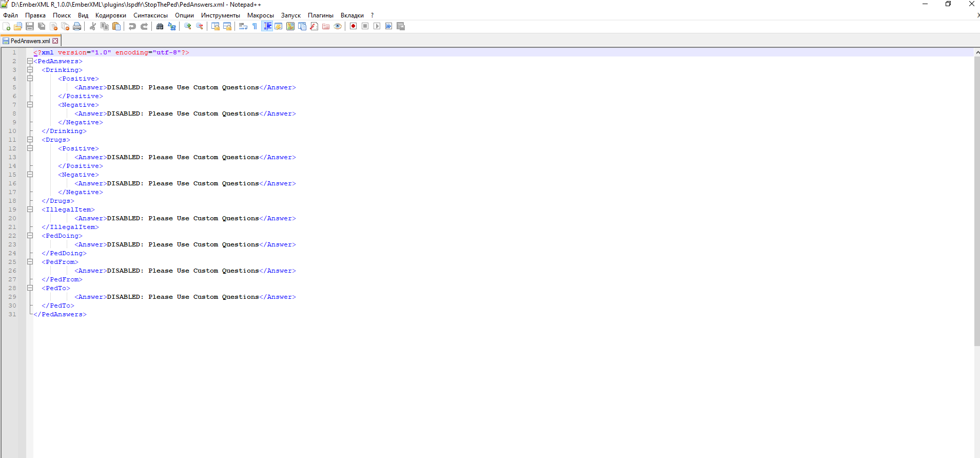Collapse the Negative fold on line 7
Screen dimensions: 980x458
[30, 105]
